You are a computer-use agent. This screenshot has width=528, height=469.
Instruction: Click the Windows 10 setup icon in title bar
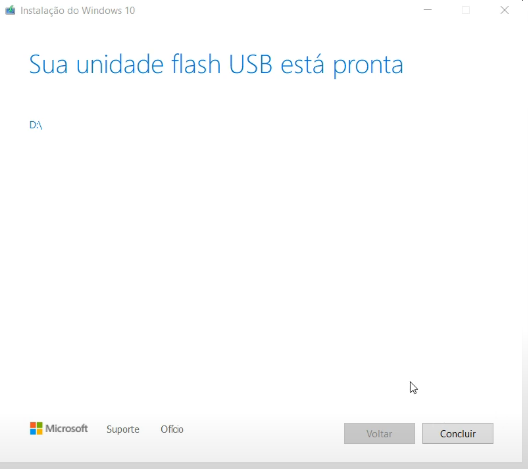coord(10,10)
